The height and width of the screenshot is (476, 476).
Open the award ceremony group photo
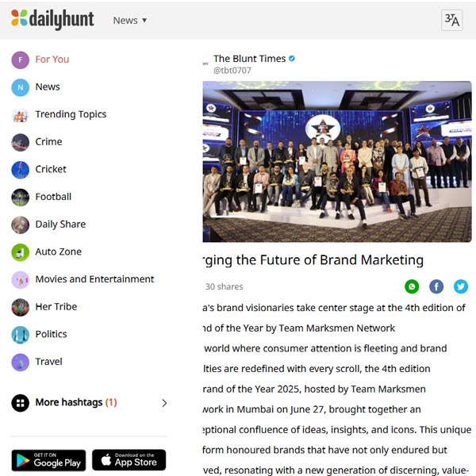click(337, 162)
